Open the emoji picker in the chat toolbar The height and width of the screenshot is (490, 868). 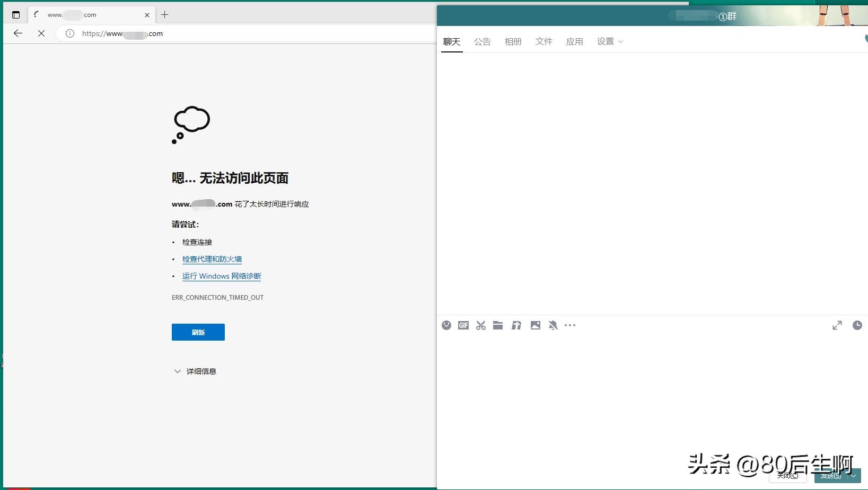coord(446,325)
